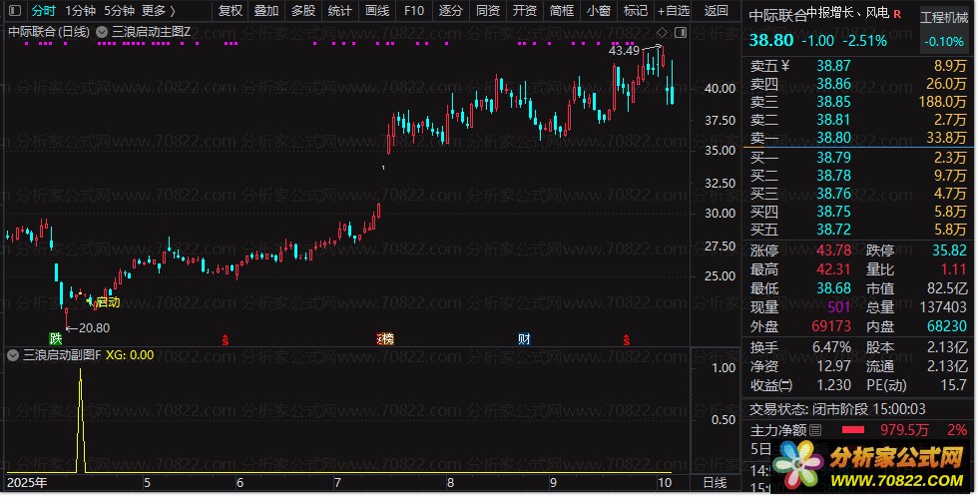Switch to 分时 view
Image resolution: width=980 pixels, height=497 pixels.
44,11
